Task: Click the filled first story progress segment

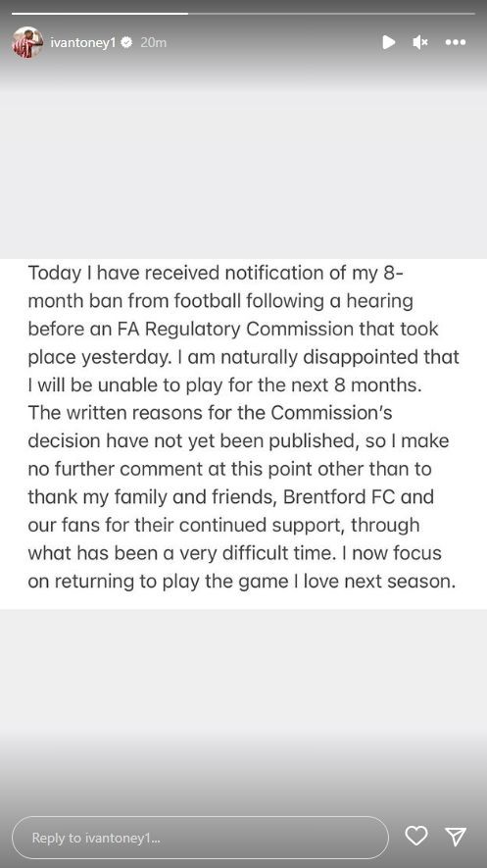Action: 100,13
